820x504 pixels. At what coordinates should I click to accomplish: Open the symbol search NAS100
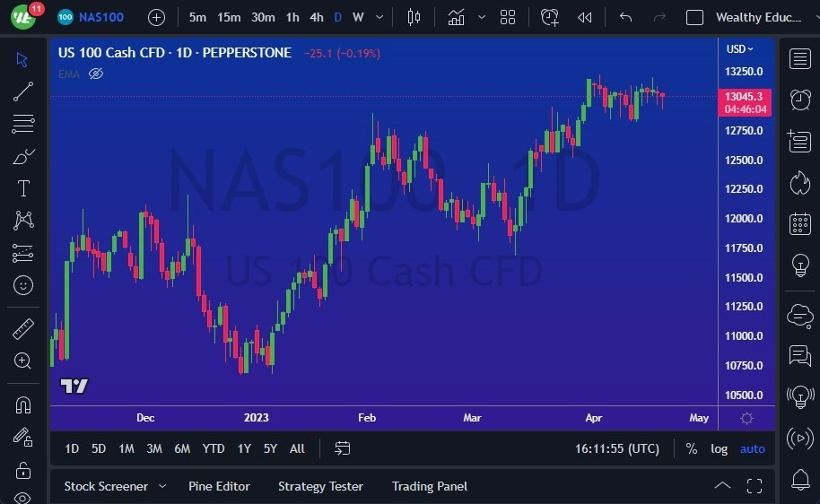pos(91,17)
